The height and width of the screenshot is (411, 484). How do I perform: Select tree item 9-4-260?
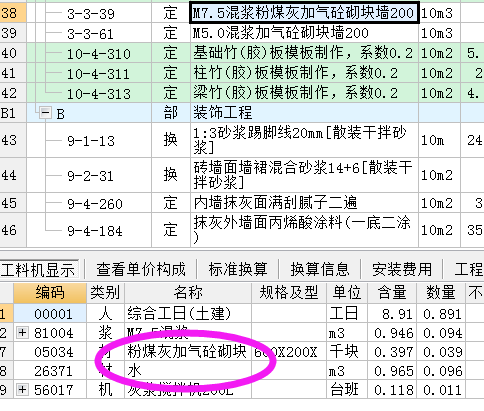click(x=95, y=204)
